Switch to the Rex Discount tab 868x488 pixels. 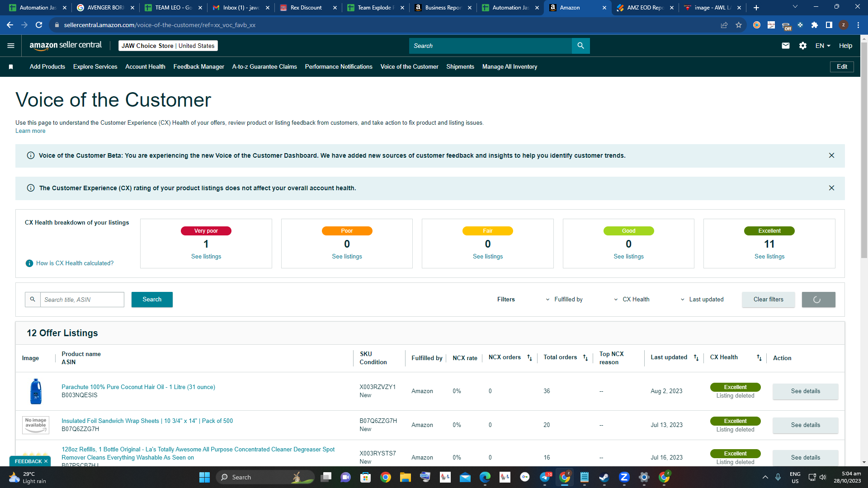(x=308, y=8)
